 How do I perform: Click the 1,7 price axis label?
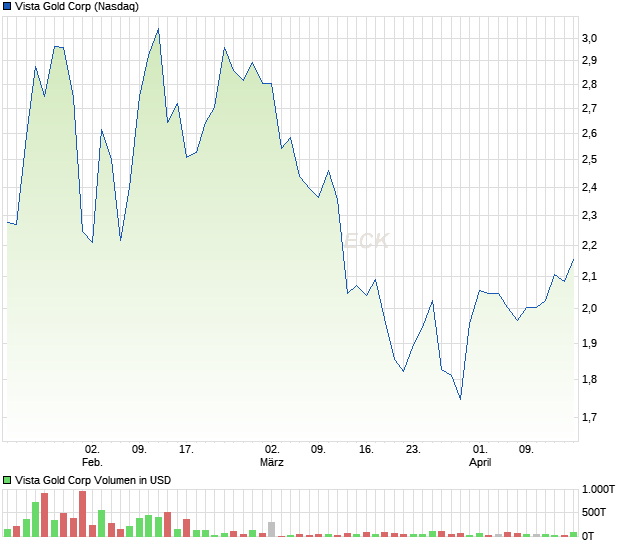pyautogui.click(x=589, y=417)
